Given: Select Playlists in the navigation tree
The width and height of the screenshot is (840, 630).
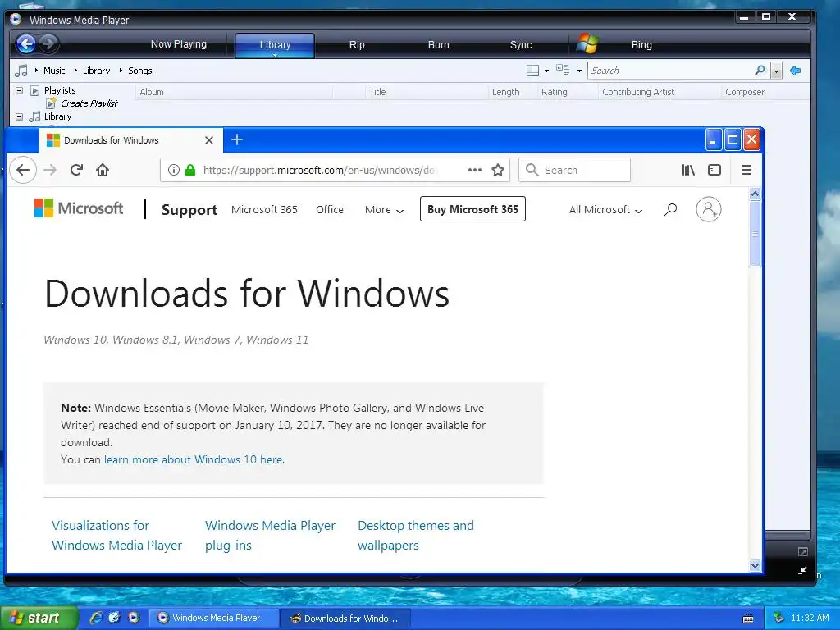Looking at the screenshot, I should [60, 90].
